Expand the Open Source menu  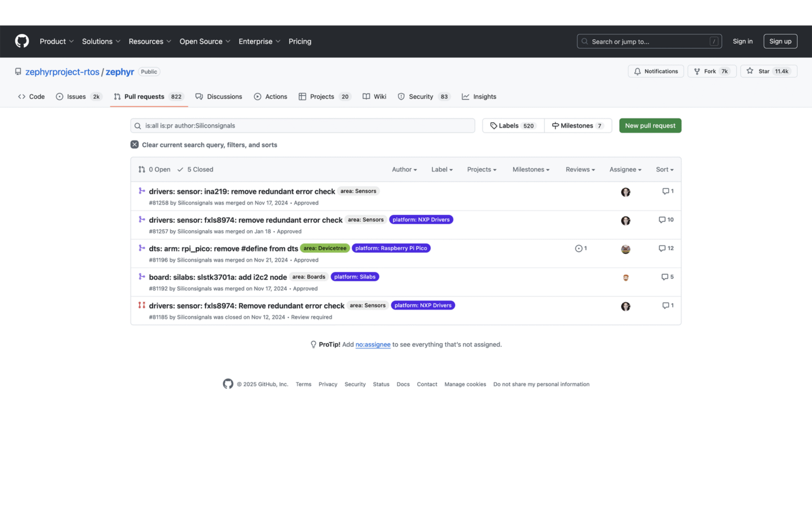tap(205, 42)
